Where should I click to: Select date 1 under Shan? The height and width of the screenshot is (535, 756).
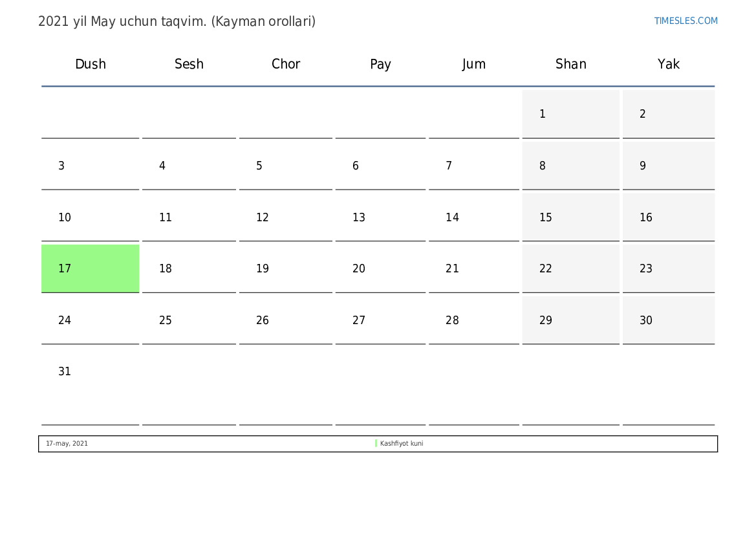(571, 114)
